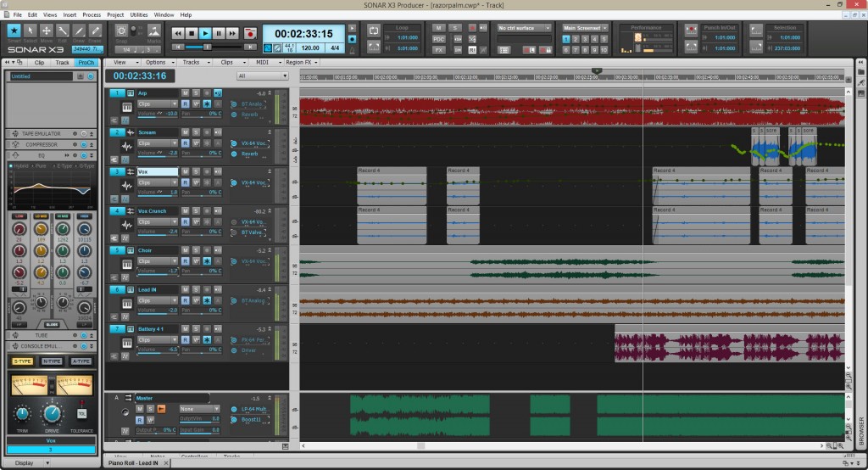Open the Region FX menu dropdown

[x=302, y=62]
